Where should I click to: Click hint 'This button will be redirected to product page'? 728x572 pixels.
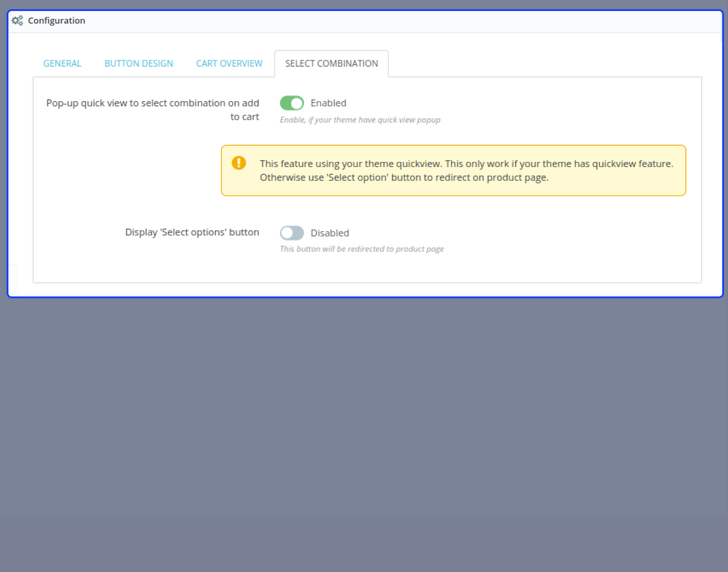[x=361, y=249]
